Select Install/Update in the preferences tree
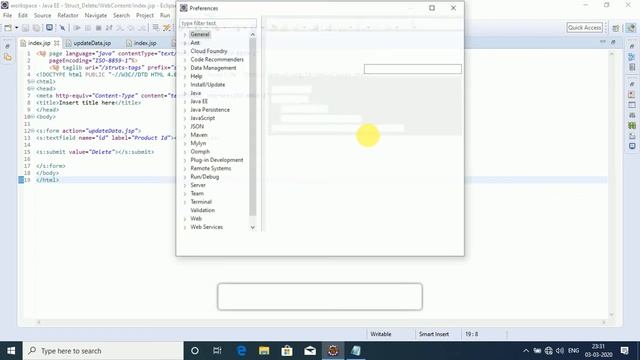This screenshot has height=360, width=640. point(207,84)
